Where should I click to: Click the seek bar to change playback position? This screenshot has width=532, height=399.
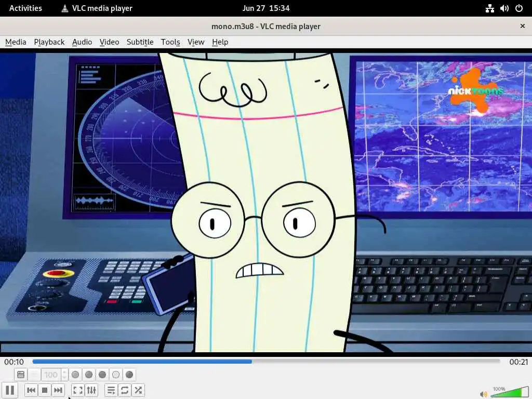point(267,362)
